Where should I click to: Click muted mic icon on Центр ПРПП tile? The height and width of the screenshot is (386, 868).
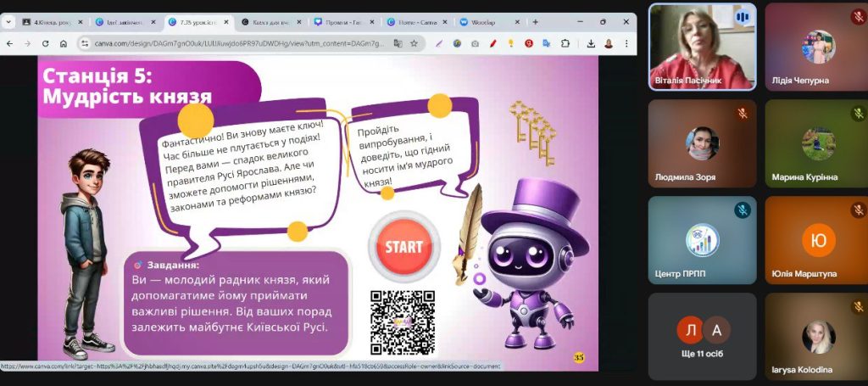click(x=743, y=210)
